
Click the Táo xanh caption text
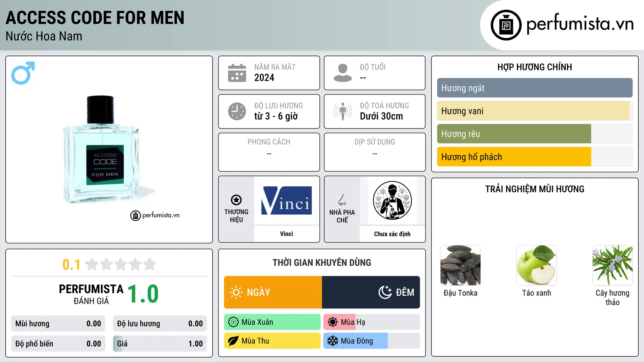[x=536, y=293]
